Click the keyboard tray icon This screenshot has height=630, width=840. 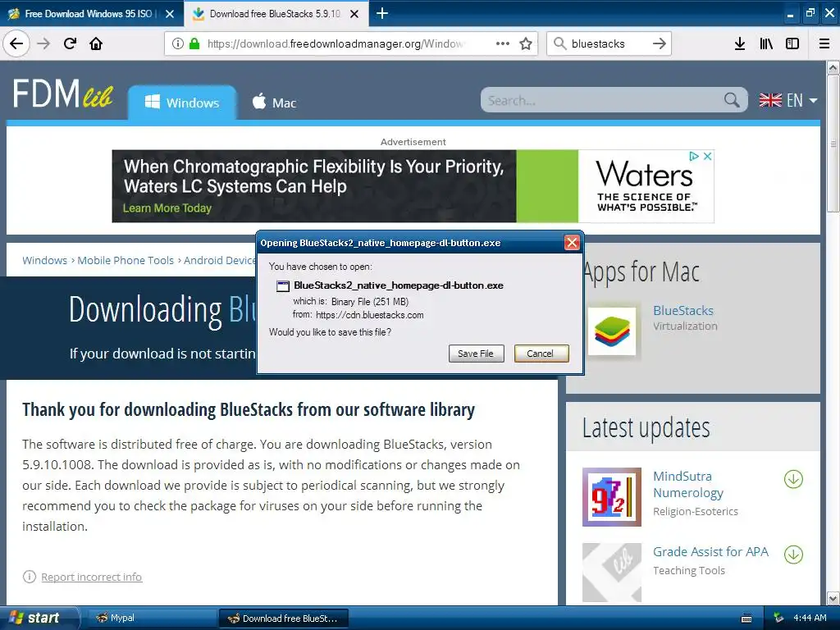(746, 619)
